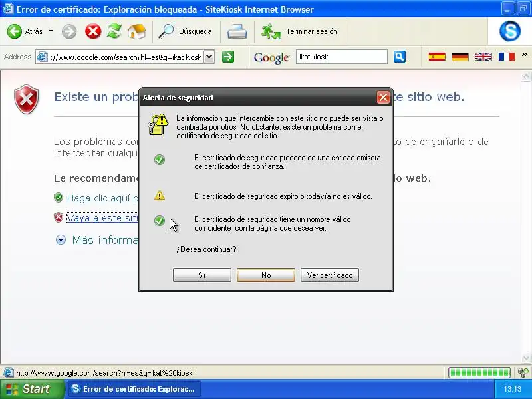Click 'Vaya a este sitio' link
Image resolution: width=532 pixels, height=399 pixels.
pos(102,218)
